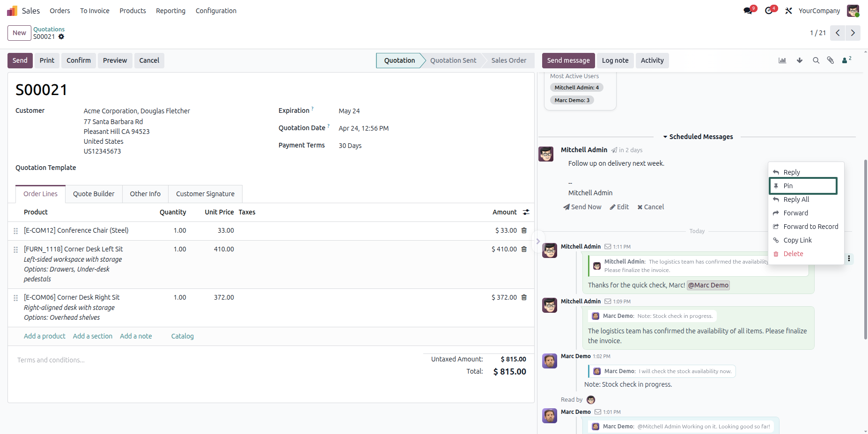This screenshot has width=868, height=434.
Task: Go to next record with right arrow
Action: click(x=853, y=33)
